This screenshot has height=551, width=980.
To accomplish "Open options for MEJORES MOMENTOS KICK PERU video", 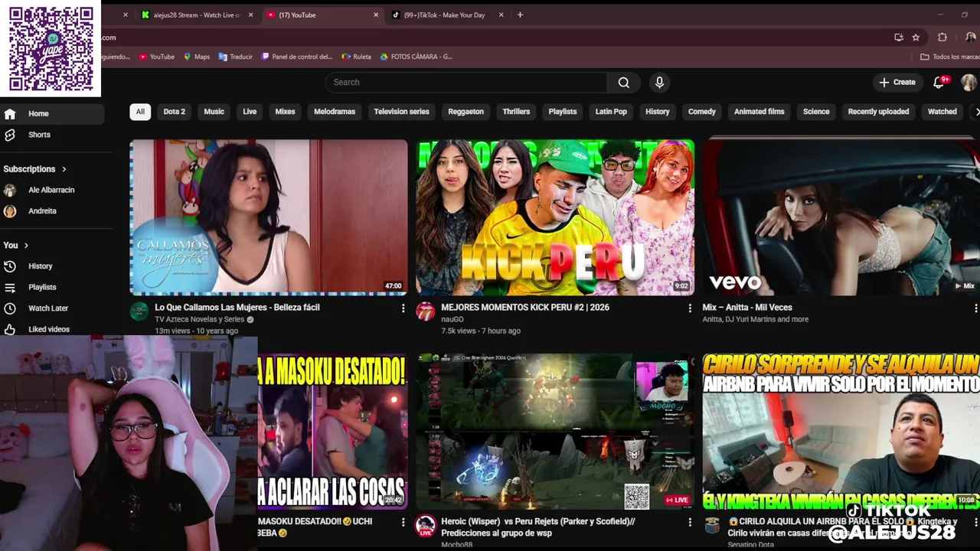I will click(689, 308).
